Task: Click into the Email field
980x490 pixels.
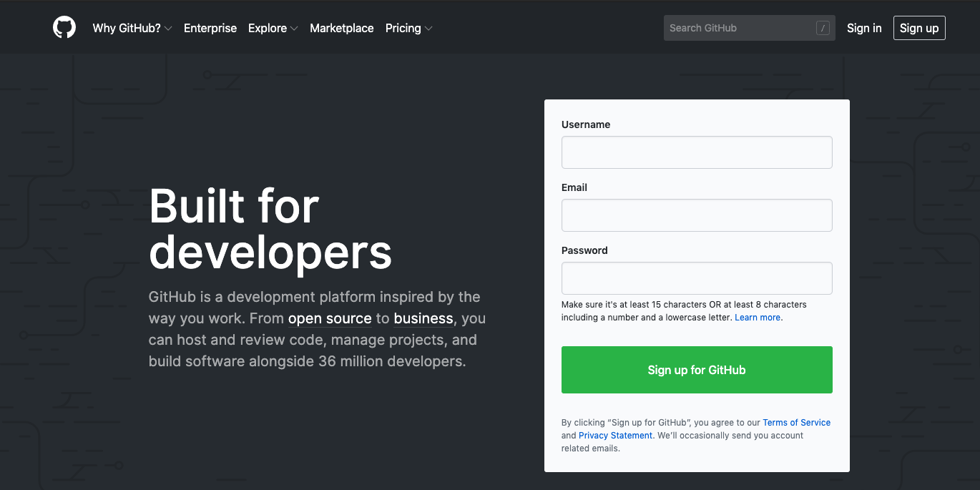Action: pos(697,215)
